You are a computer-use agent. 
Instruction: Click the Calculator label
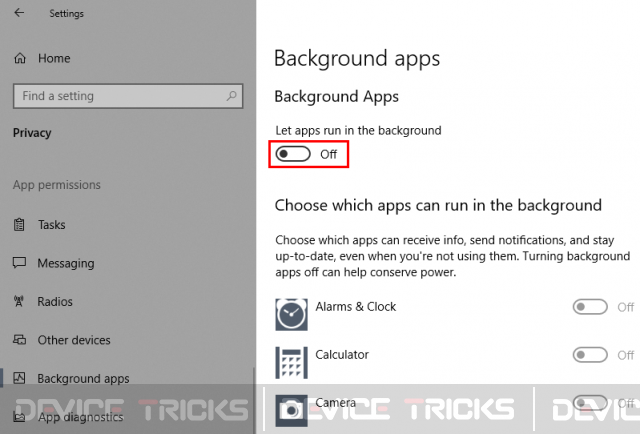(342, 354)
